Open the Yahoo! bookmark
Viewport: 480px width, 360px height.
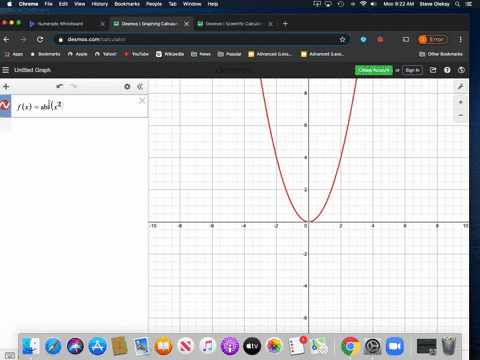[106, 54]
